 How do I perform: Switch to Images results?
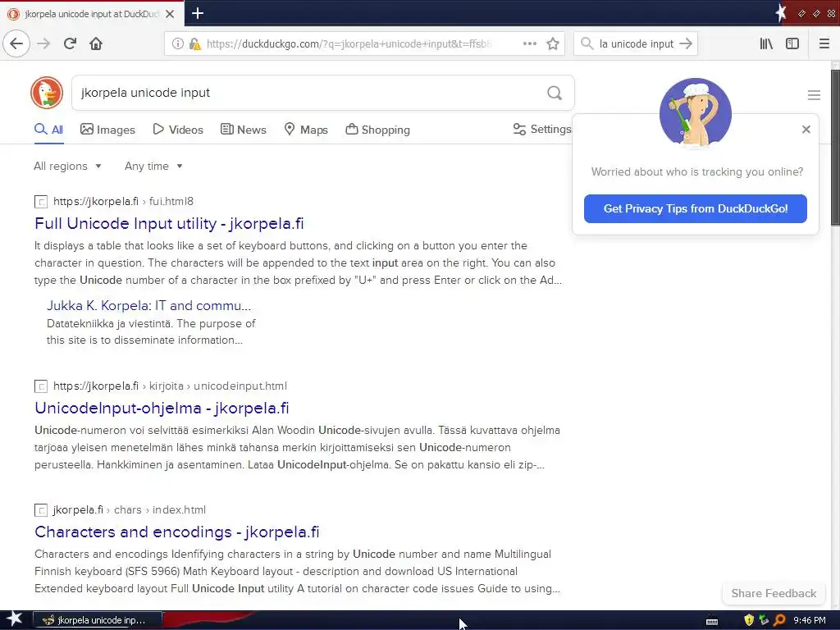[107, 130]
